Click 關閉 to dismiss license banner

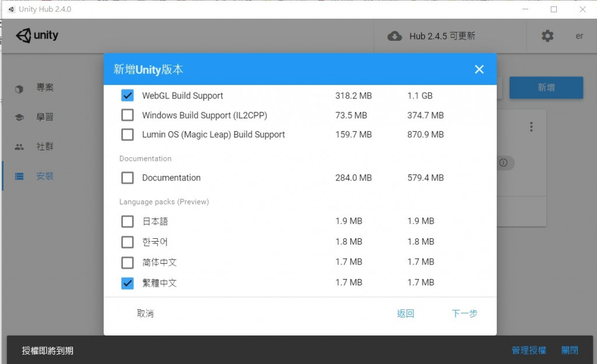pyautogui.click(x=570, y=350)
